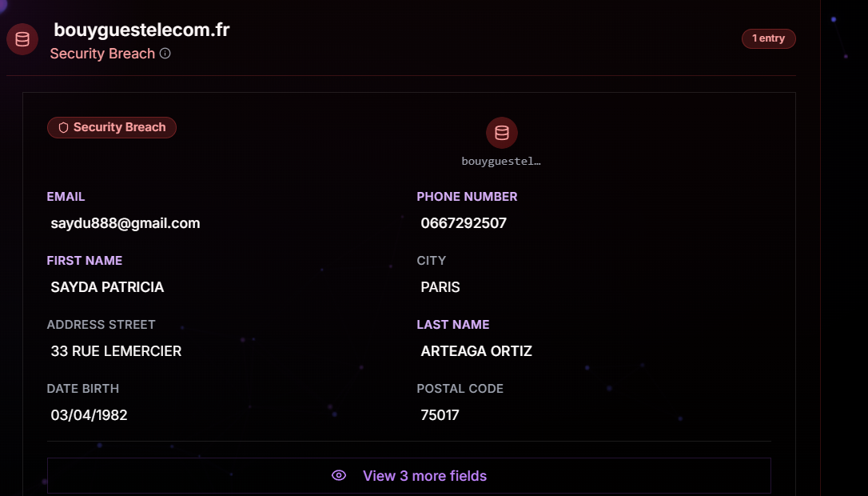Select the value under PHONE NUMBER

point(464,223)
